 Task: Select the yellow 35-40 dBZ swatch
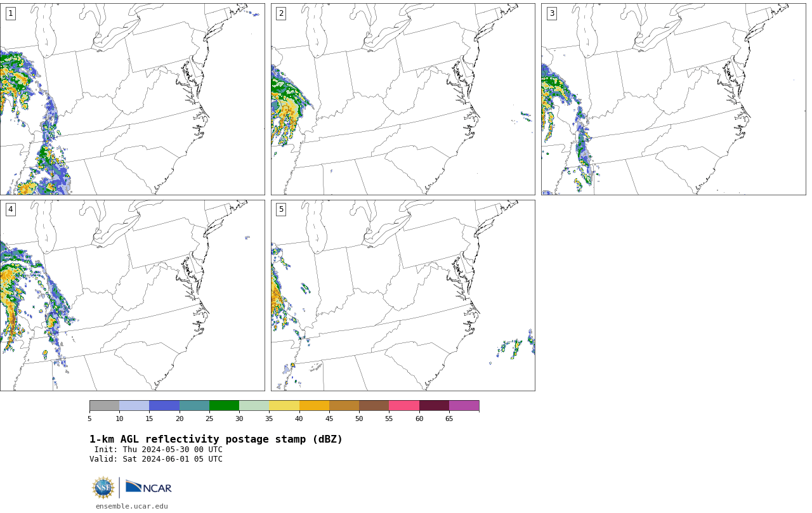tap(284, 406)
